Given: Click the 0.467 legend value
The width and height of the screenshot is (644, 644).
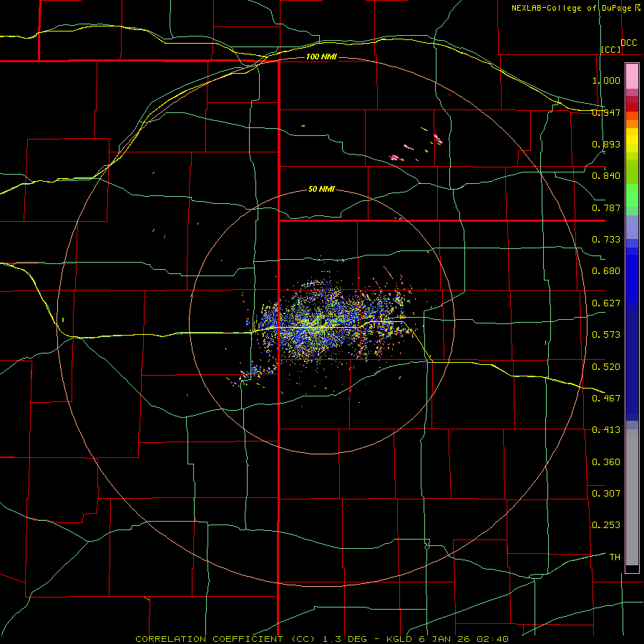Looking at the screenshot, I should pyautogui.click(x=606, y=399).
